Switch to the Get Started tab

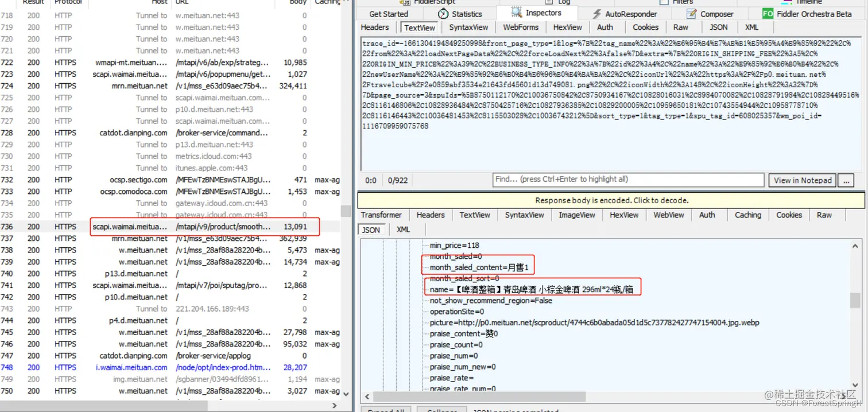click(x=389, y=14)
